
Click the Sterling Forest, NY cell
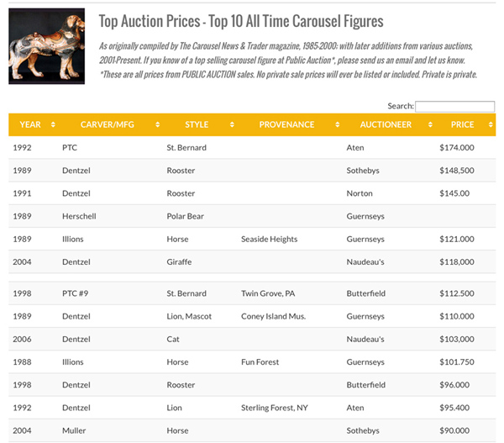coord(275,408)
